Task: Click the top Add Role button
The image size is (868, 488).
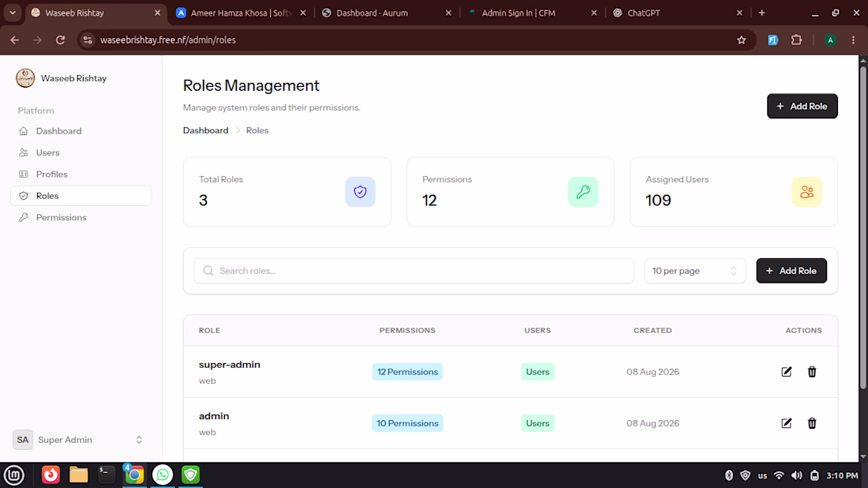Action: pyautogui.click(x=803, y=107)
